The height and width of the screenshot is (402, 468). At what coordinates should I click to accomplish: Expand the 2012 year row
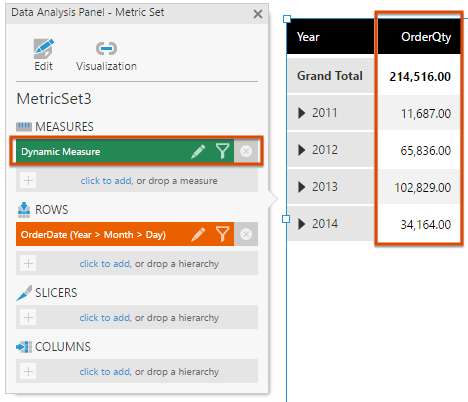pyautogui.click(x=302, y=150)
